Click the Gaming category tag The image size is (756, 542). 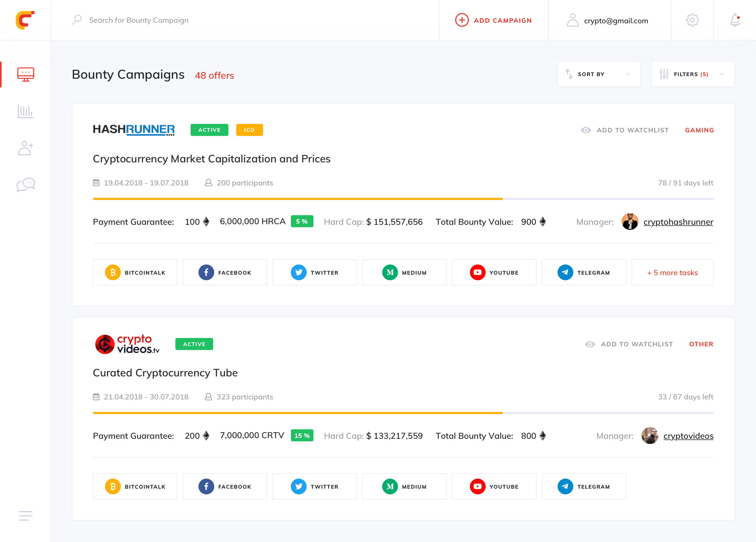tap(699, 130)
